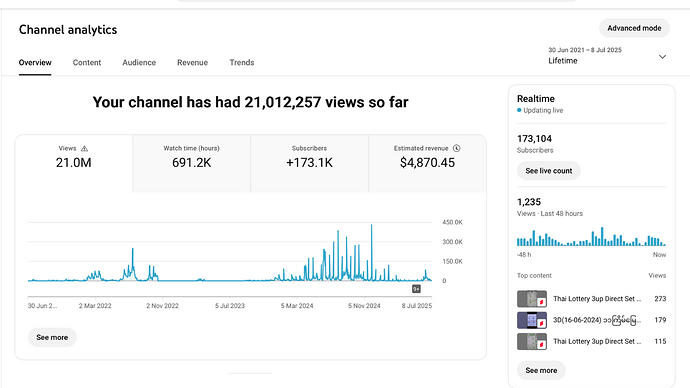
Task: Click the 8 Jul 2025 axis label
Action: coord(417,306)
